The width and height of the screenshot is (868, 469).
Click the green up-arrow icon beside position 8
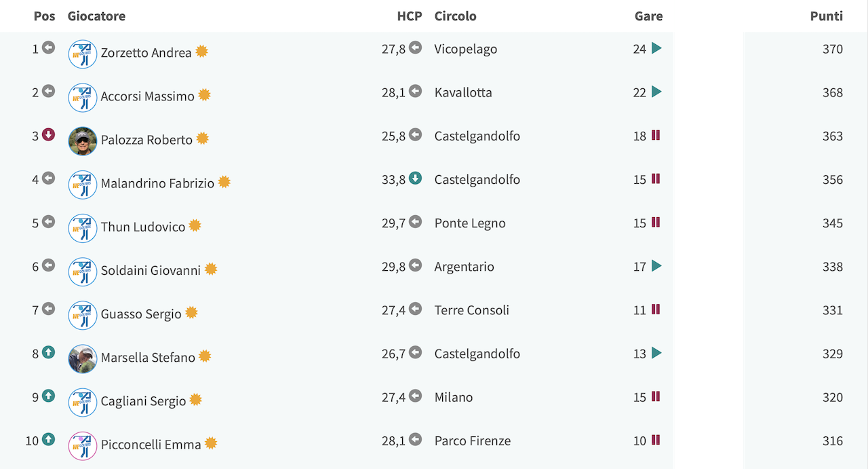(x=48, y=352)
